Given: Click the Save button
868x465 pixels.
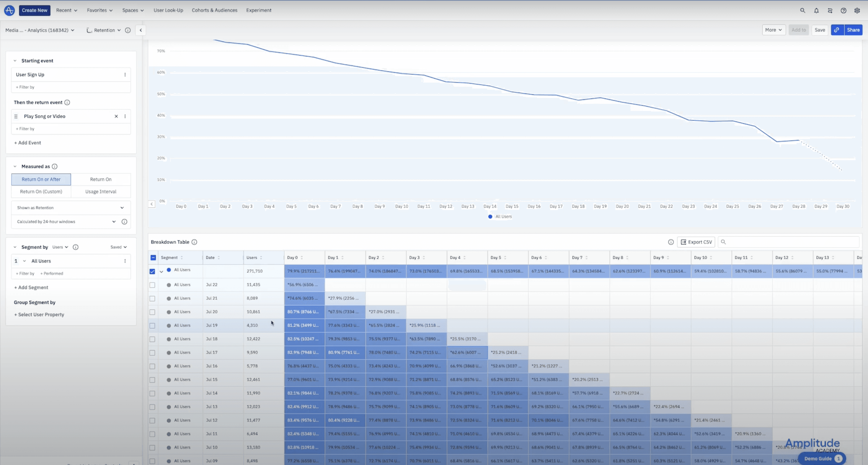Looking at the screenshot, I should [820, 30].
